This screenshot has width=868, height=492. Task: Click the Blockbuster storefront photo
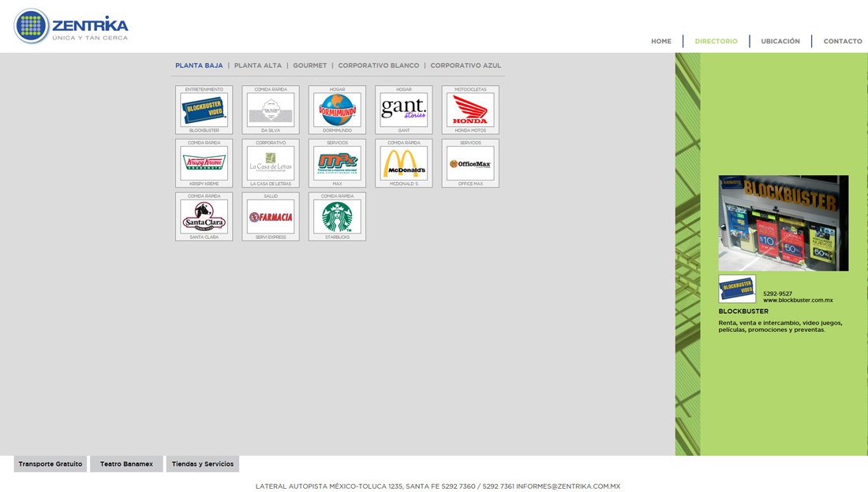click(x=784, y=223)
